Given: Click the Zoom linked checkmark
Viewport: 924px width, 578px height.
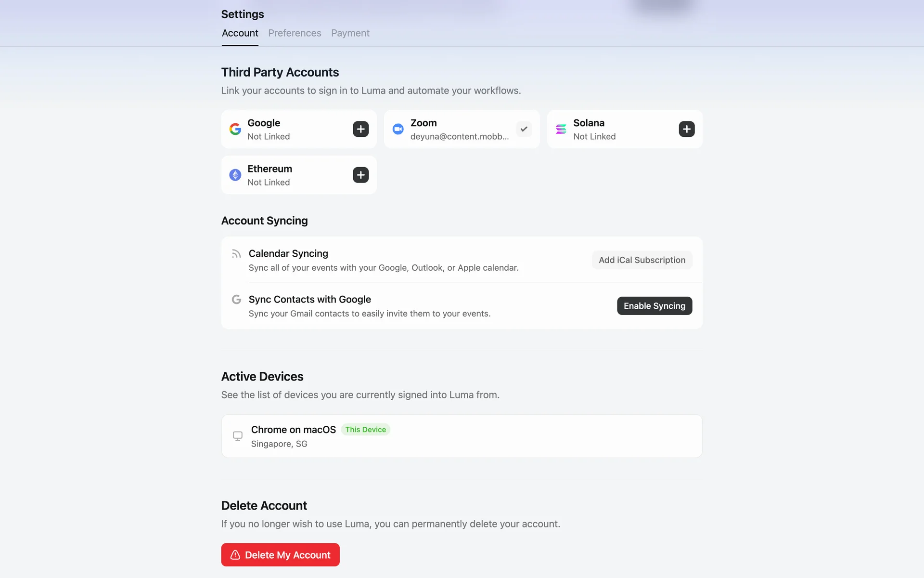Looking at the screenshot, I should (524, 129).
